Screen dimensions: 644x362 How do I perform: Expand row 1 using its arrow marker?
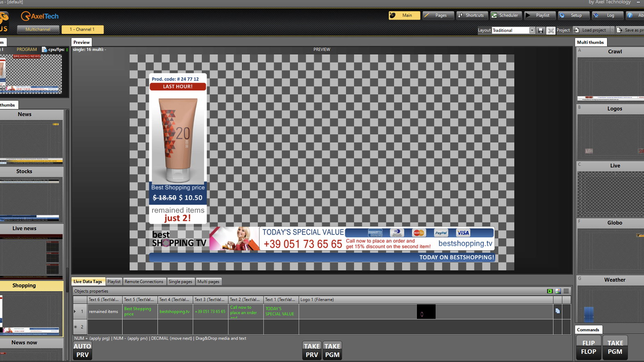75,312
